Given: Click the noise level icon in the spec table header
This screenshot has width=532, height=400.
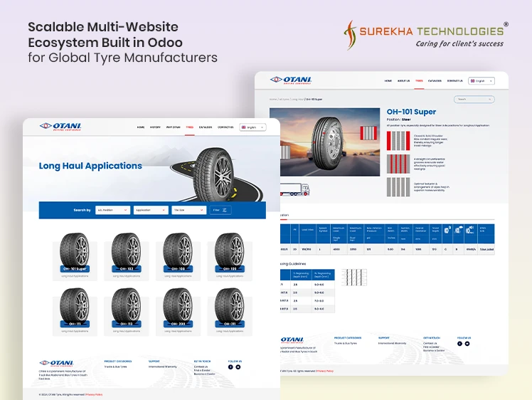Looking at the screenshot, I should pos(470,230).
